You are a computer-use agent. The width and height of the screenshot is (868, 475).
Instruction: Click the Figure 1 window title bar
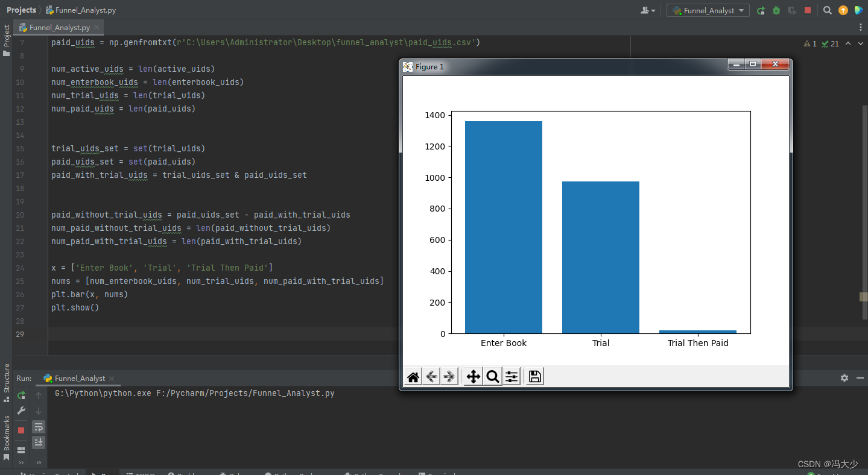(x=564, y=66)
